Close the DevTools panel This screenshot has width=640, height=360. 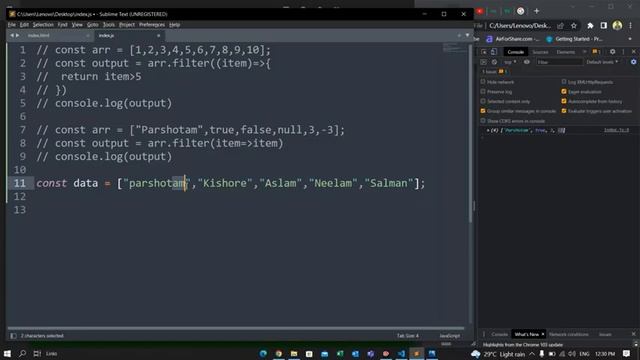pos(633,52)
